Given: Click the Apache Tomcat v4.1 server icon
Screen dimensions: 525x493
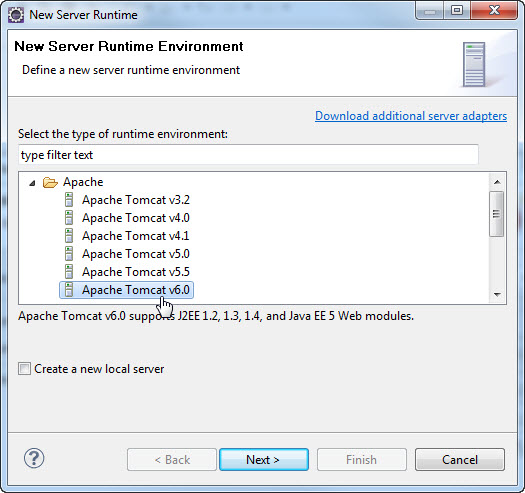Looking at the screenshot, I should [x=69, y=236].
